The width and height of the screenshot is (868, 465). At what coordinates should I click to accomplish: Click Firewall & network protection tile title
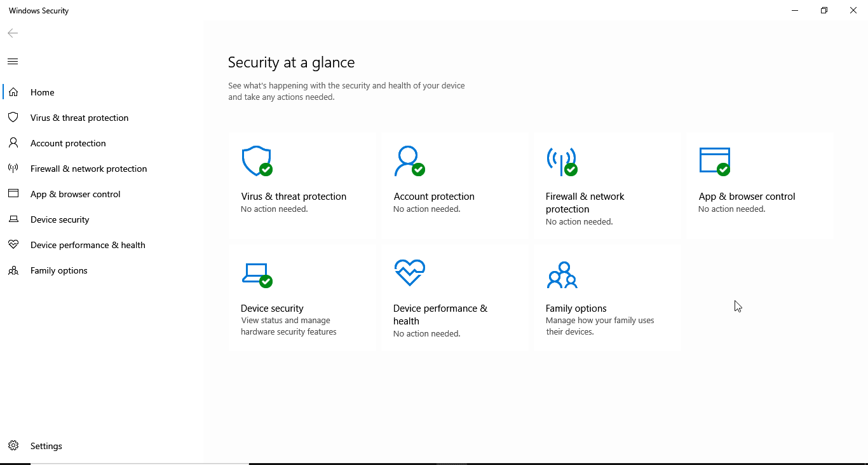pos(585,203)
